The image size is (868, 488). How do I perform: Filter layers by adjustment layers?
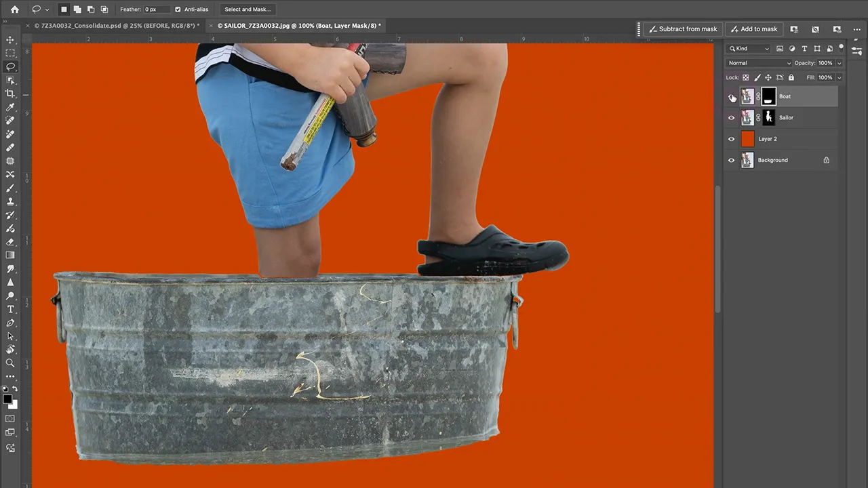[x=792, y=49]
